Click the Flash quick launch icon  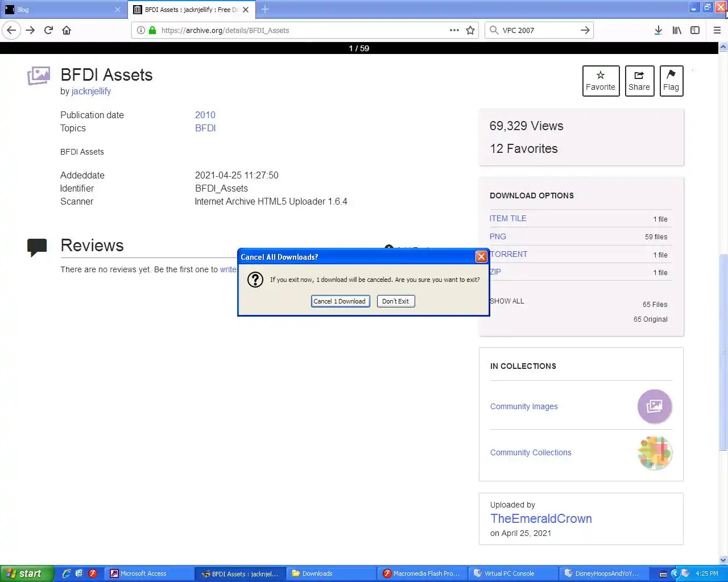(92, 573)
